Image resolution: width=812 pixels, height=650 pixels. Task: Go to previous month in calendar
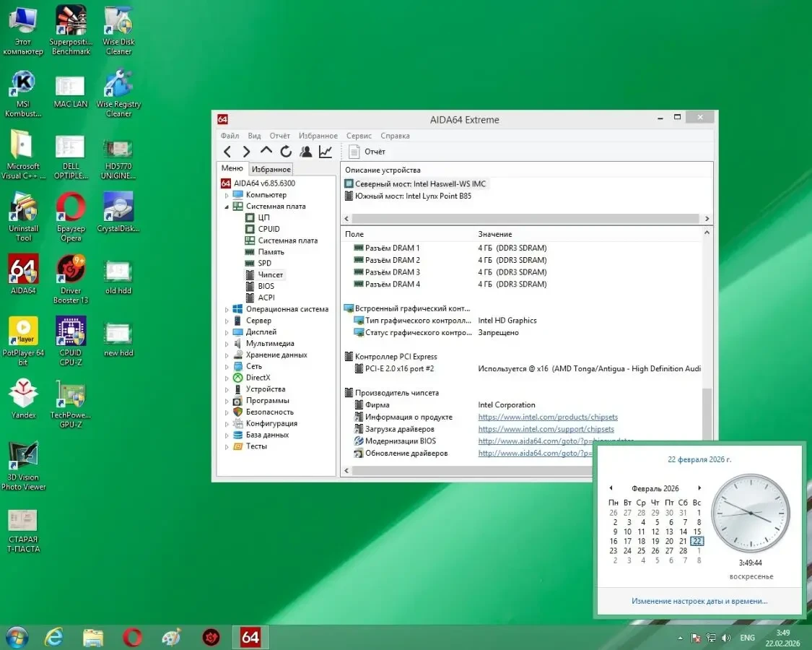click(x=611, y=487)
